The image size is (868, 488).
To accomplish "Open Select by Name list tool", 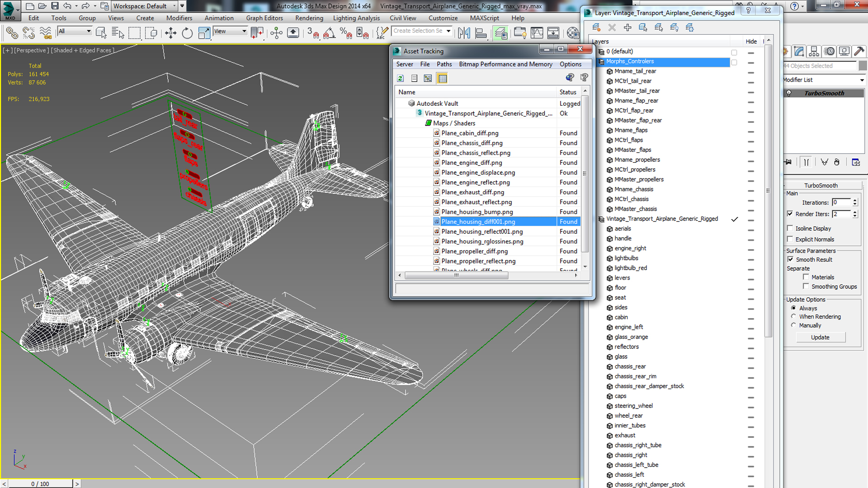I will [x=118, y=33].
